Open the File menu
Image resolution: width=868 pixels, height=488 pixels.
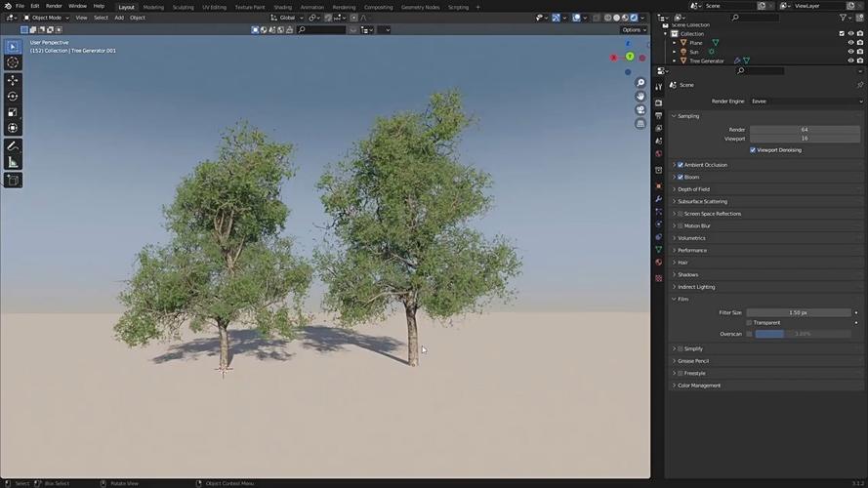tap(20, 6)
